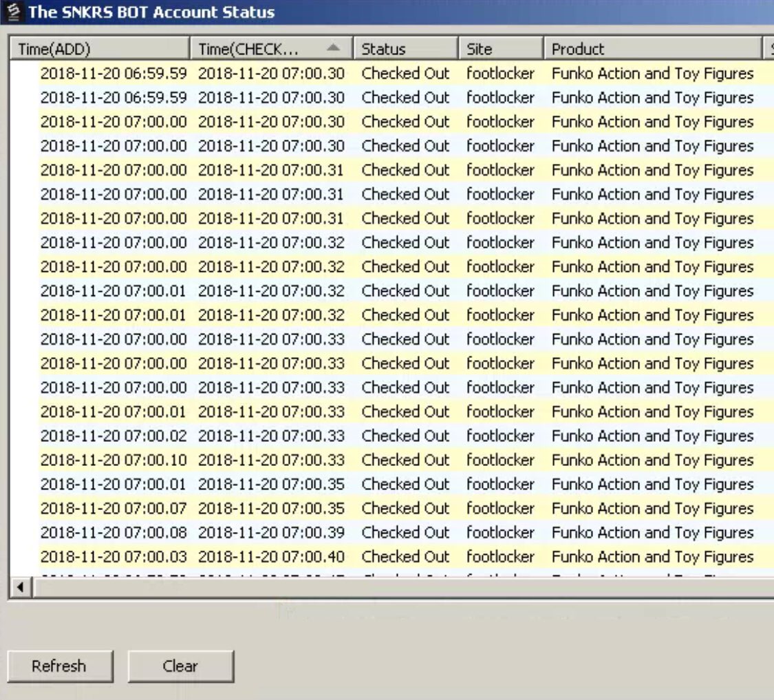
Task: Click Checked Out in the 07:00.39 row
Action: 405,533
